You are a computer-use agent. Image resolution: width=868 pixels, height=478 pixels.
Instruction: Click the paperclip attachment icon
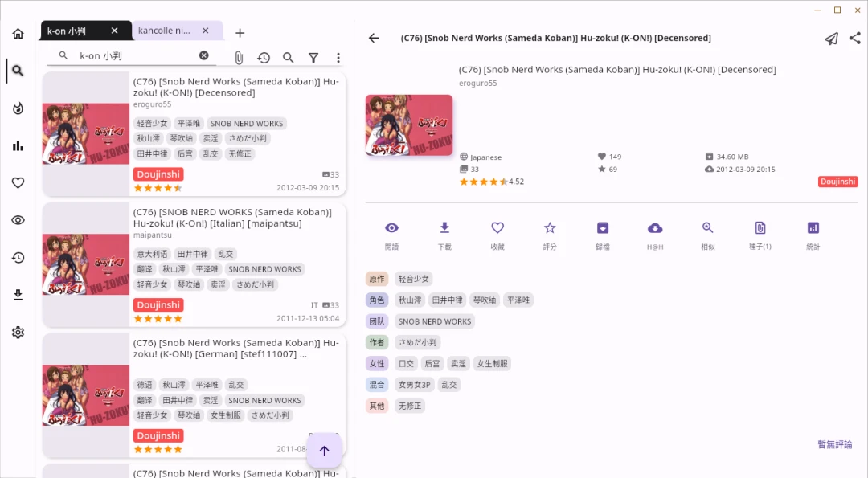pos(239,58)
